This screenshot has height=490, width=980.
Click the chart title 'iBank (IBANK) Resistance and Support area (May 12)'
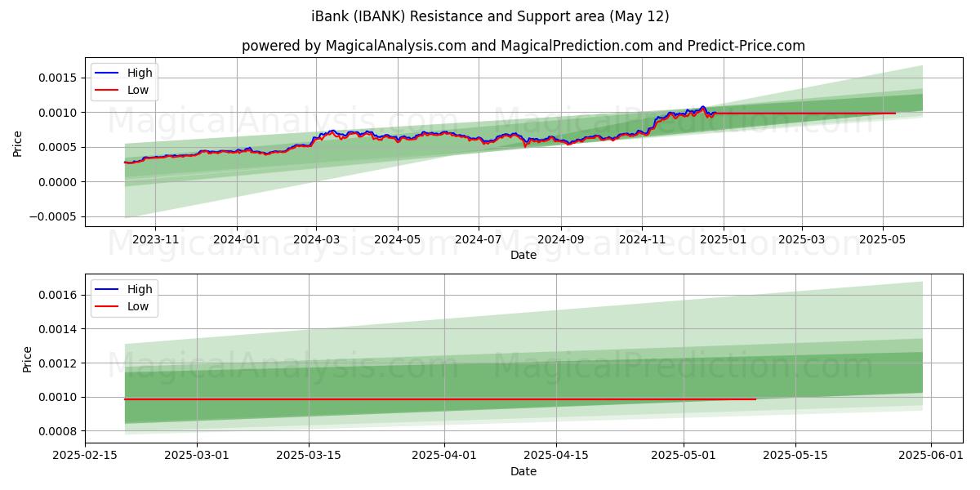(x=490, y=16)
